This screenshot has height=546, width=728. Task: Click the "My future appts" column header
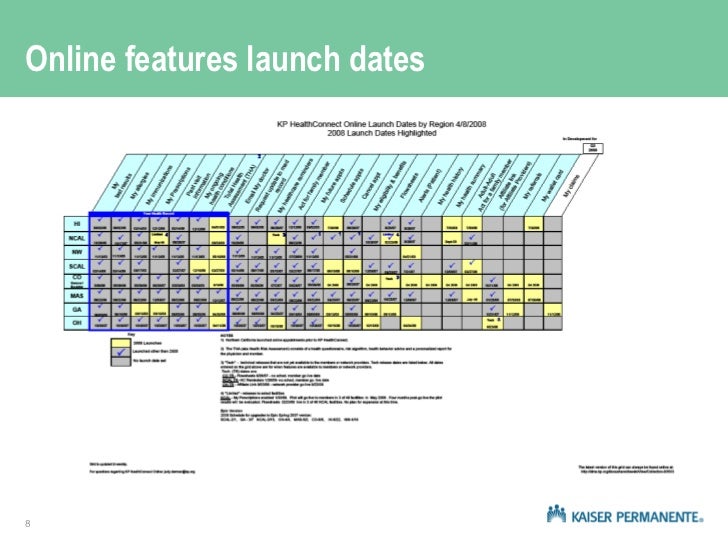tap(333, 186)
